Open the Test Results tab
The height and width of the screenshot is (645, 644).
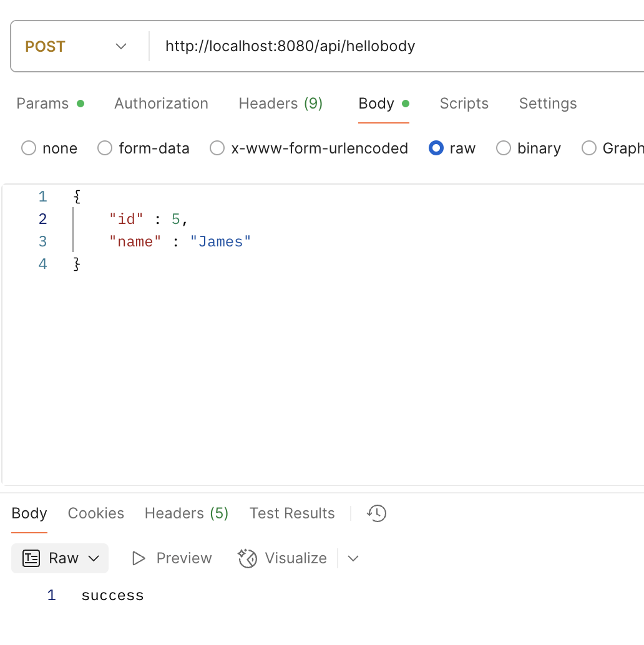[292, 513]
